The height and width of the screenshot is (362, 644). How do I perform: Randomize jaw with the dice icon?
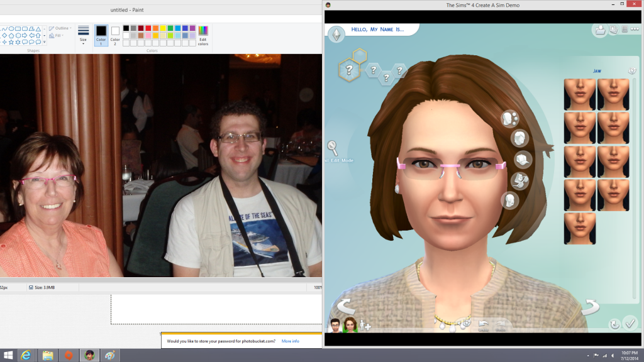631,71
